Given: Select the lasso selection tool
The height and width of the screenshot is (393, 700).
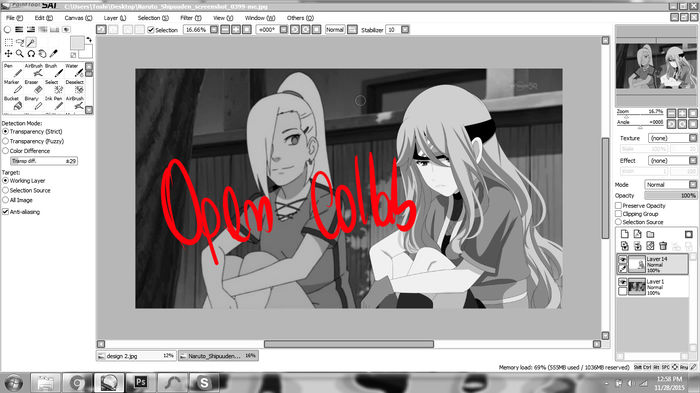Looking at the screenshot, I should click(x=20, y=42).
